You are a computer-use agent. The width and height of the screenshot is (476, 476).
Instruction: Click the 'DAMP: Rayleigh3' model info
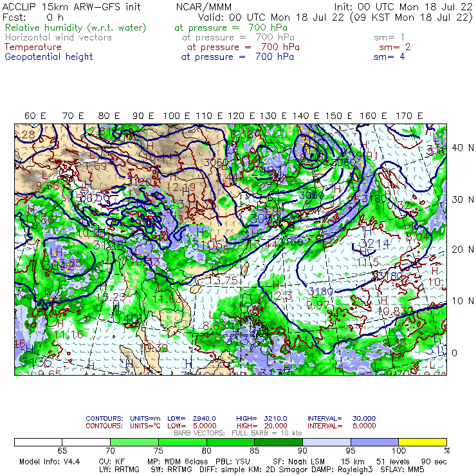click(341, 470)
